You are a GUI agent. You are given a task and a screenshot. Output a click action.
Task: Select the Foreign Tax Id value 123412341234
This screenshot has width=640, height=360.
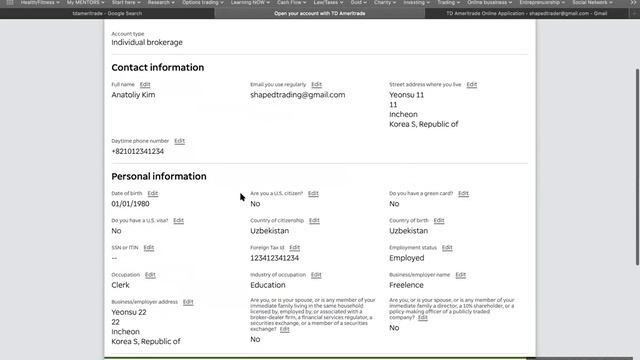274,258
